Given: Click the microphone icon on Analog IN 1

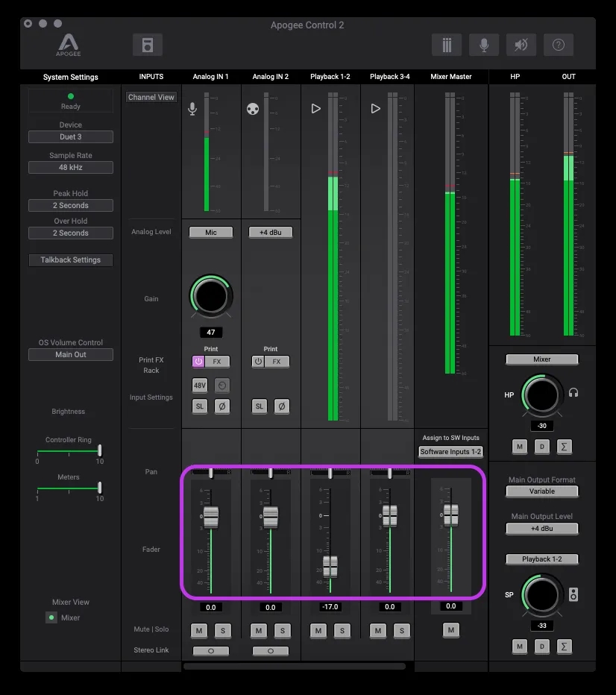Looking at the screenshot, I should coord(192,109).
